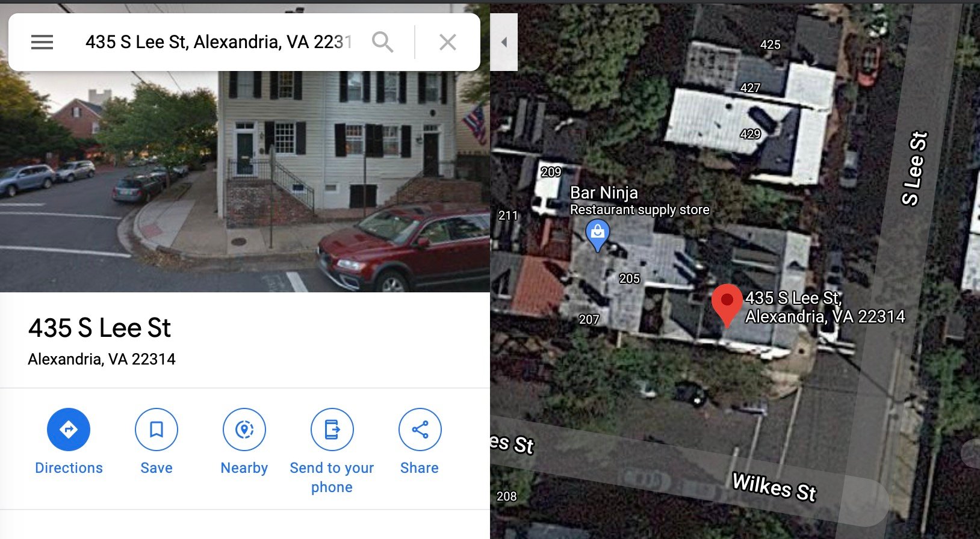This screenshot has width=980, height=539.
Task: Click the Nearby icon
Action: click(244, 430)
